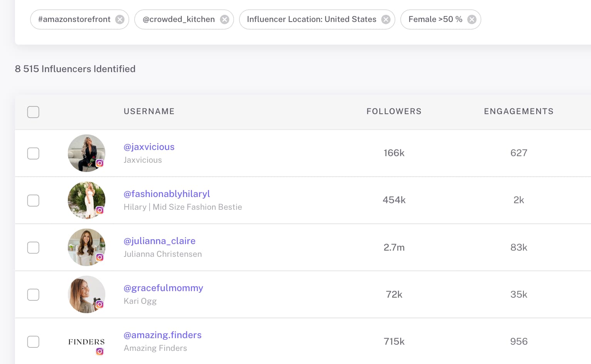Screen dimensions: 591x364
Task: Remove the Influencer Location United States filter
Action: pos(386,19)
